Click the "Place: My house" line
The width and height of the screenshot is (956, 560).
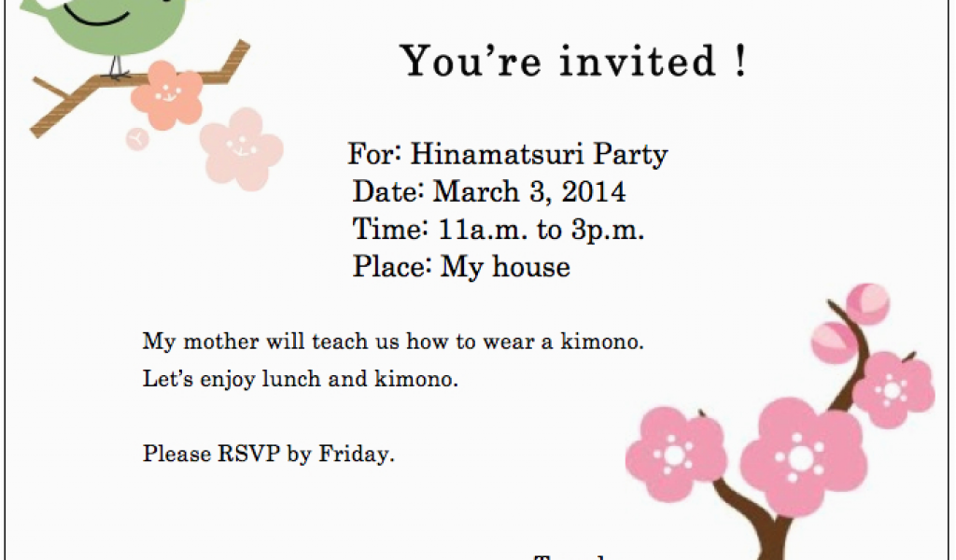(x=461, y=266)
